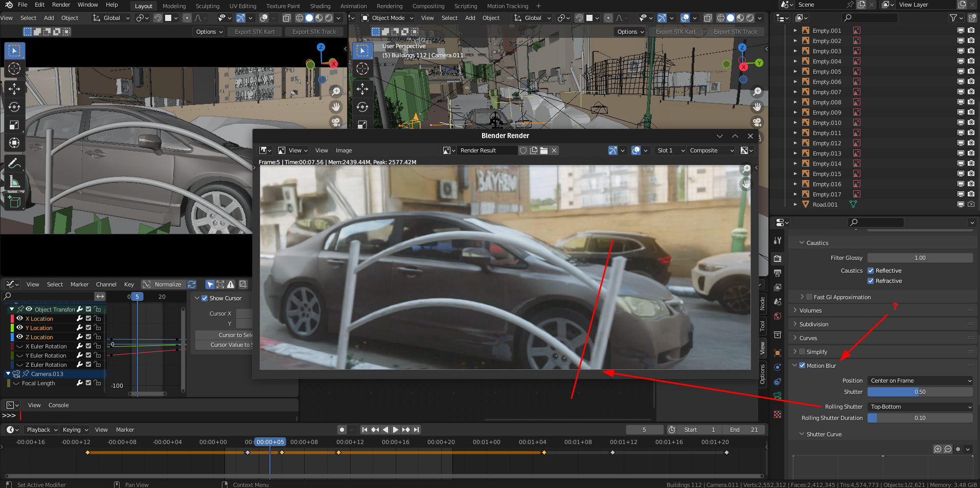This screenshot has height=488, width=980.
Task: Expand the Volumes panel
Action: pos(810,310)
